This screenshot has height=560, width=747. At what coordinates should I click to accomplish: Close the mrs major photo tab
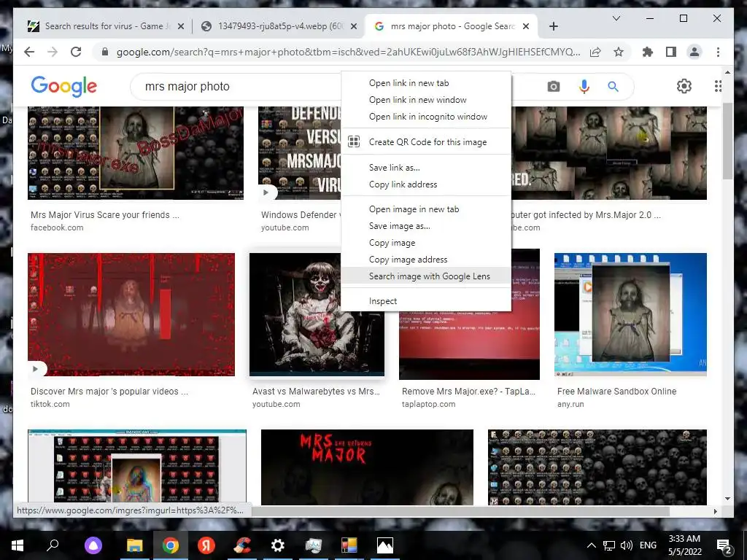(525, 26)
